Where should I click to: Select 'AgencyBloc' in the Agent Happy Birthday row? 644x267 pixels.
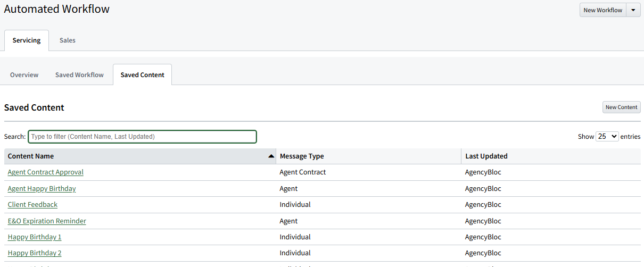click(x=483, y=189)
